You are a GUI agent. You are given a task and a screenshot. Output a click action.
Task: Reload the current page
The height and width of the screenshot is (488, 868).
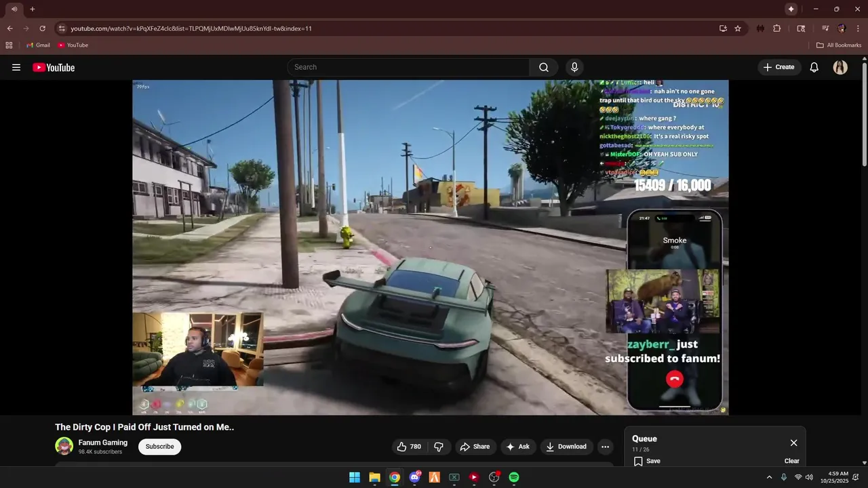pyautogui.click(x=42, y=28)
